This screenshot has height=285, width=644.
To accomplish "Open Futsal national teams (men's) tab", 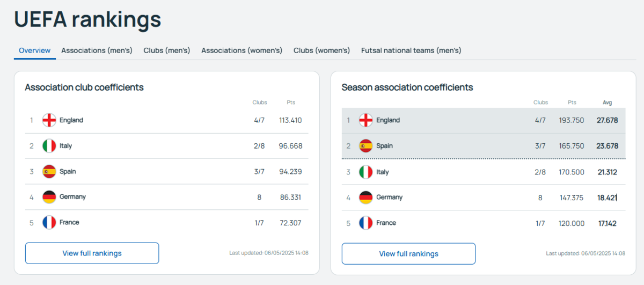I will tap(411, 50).
